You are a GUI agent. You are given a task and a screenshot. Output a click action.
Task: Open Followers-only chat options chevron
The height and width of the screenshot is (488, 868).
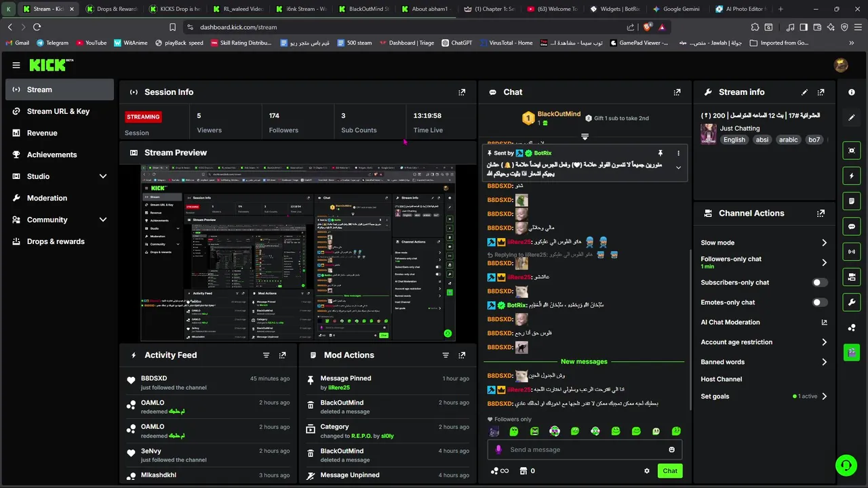pyautogui.click(x=824, y=262)
